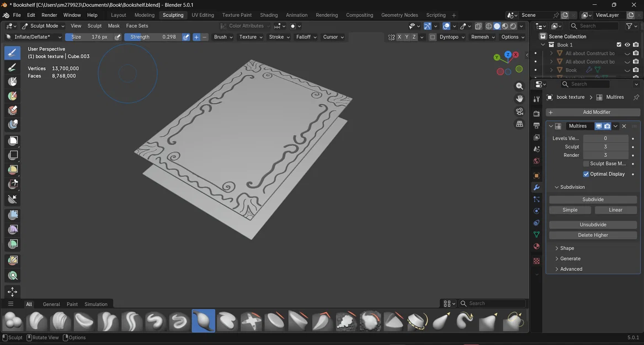The width and height of the screenshot is (644, 345).
Task: Select solid viewport shading mode
Action: 497,26
